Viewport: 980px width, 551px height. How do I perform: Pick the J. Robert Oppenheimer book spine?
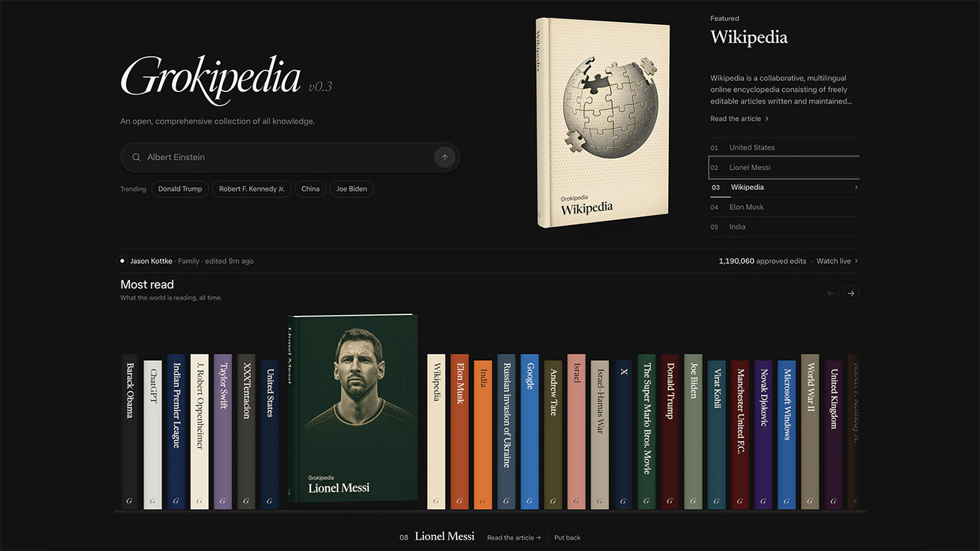[199, 432]
